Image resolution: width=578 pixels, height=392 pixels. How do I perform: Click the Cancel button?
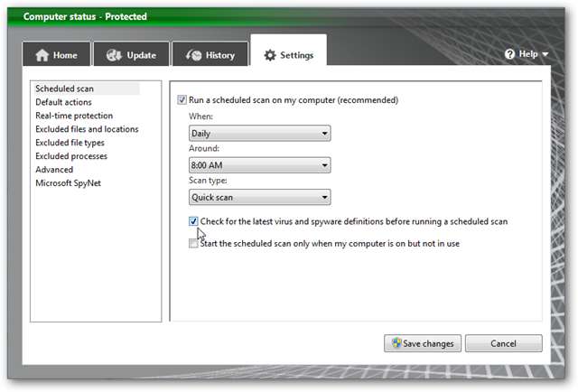(504, 343)
